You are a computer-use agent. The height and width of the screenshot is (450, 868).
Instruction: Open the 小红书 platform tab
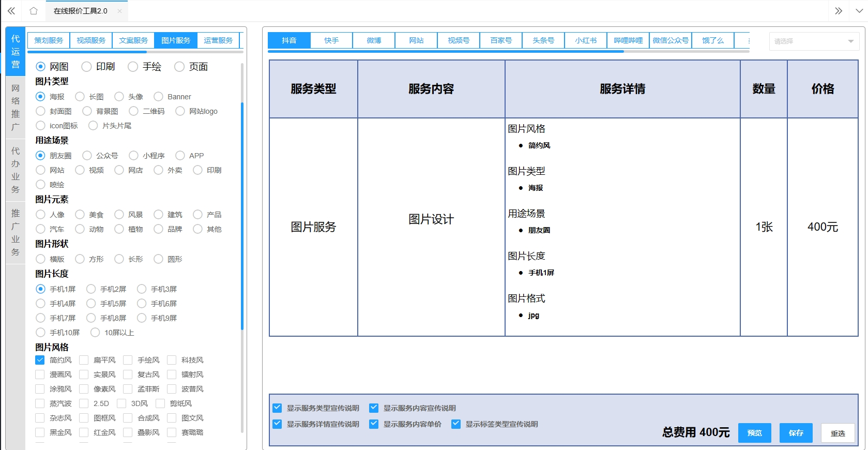click(586, 40)
